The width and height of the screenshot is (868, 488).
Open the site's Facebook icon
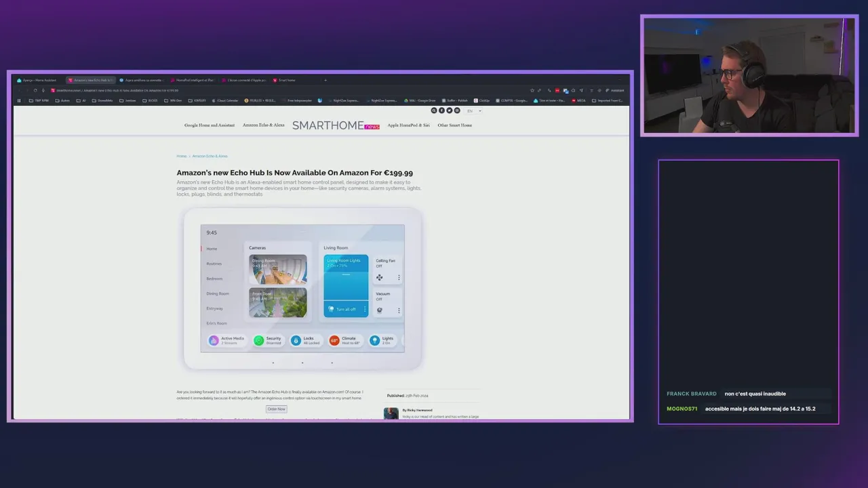tap(441, 110)
